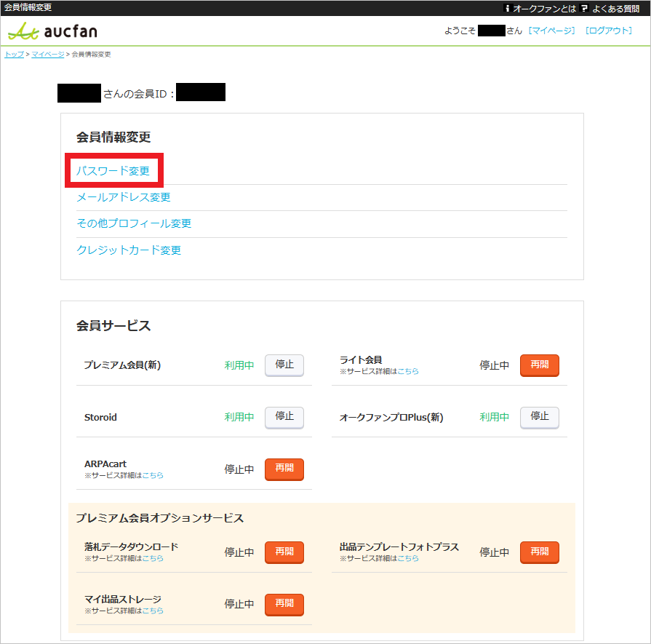Open メールアドレス変更 link
This screenshot has height=644, width=651.
coord(124,197)
